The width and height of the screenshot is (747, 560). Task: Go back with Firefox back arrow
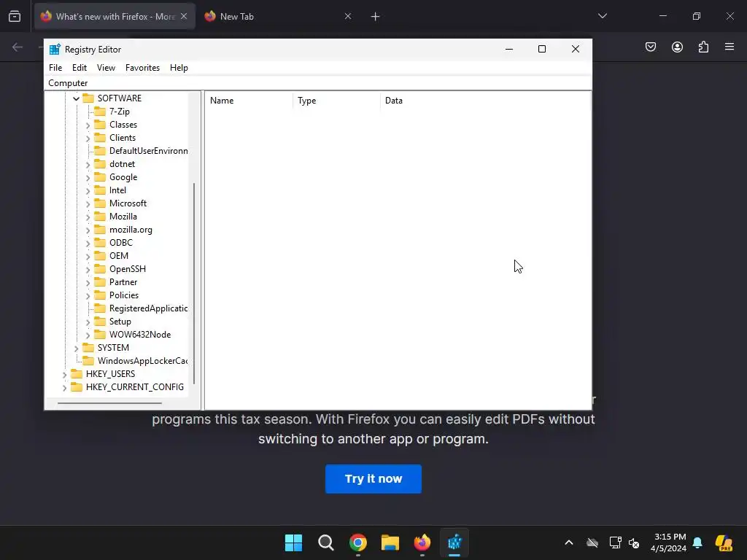click(18, 47)
